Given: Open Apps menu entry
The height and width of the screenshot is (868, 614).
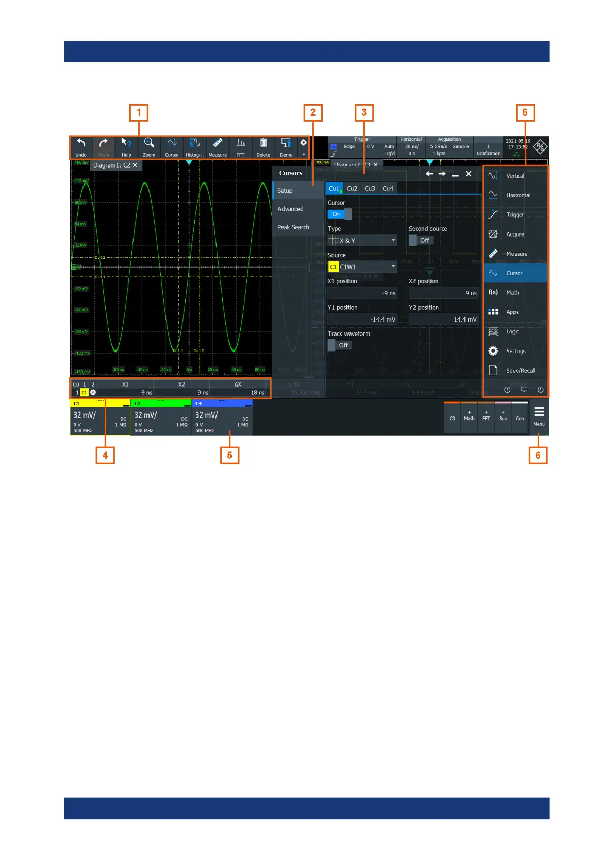Looking at the screenshot, I should (x=516, y=312).
